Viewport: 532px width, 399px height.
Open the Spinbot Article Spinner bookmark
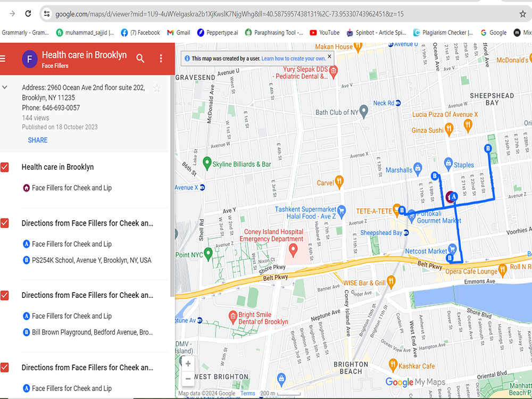pos(376,32)
